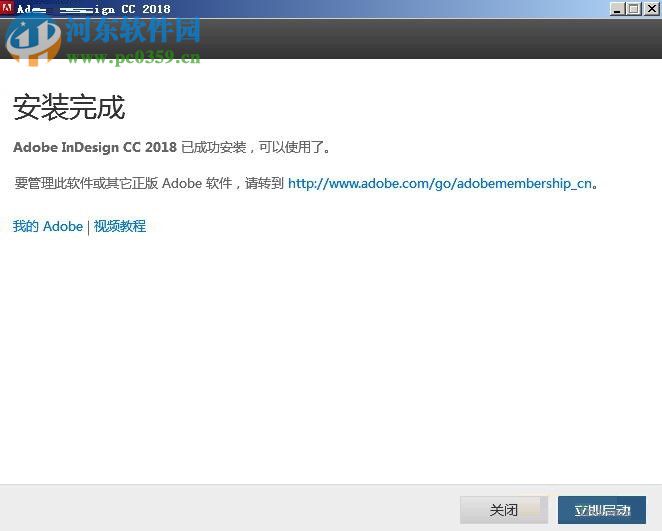Viewport: 662px width, 531px height.
Task: Select the 安装完成 heading text
Action: click(x=69, y=107)
